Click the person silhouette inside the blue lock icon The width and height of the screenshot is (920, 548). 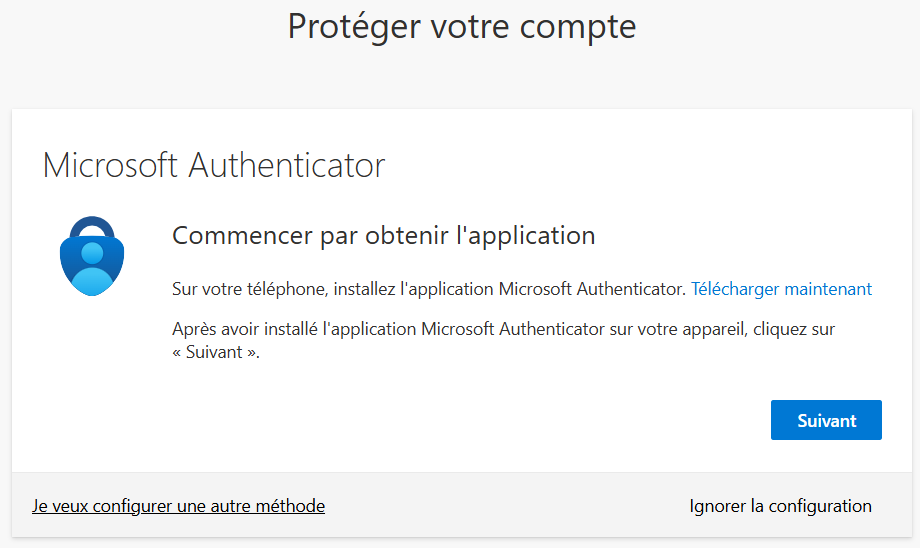click(x=93, y=262)
